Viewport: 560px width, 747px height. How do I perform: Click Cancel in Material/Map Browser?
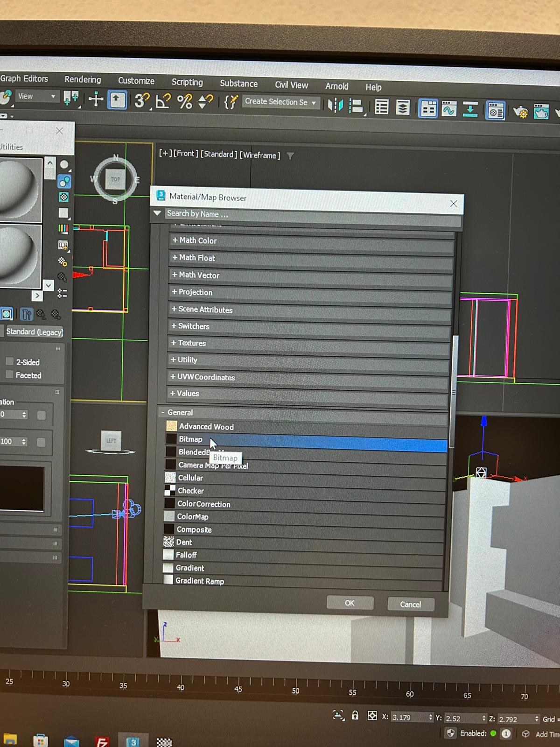pos(410,604)
